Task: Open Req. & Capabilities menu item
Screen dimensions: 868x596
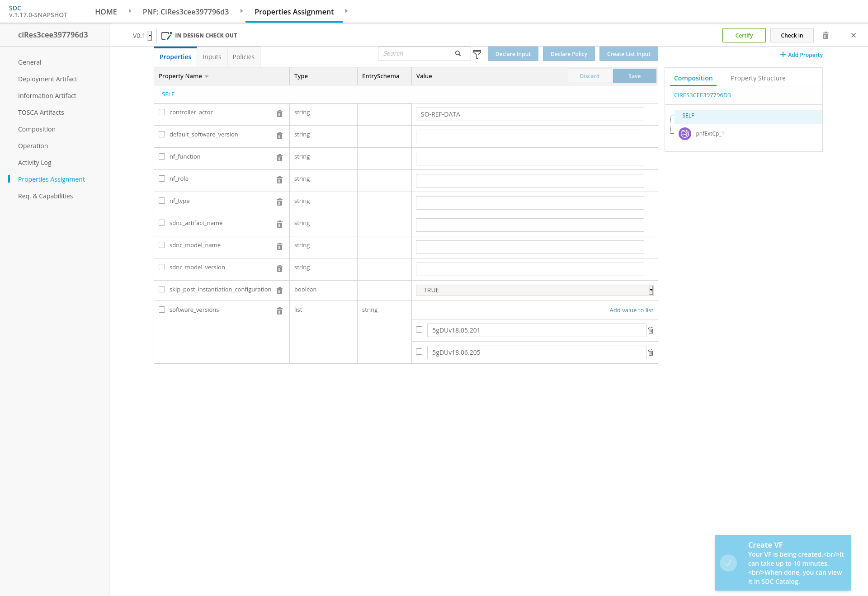Action: point(46,196)
